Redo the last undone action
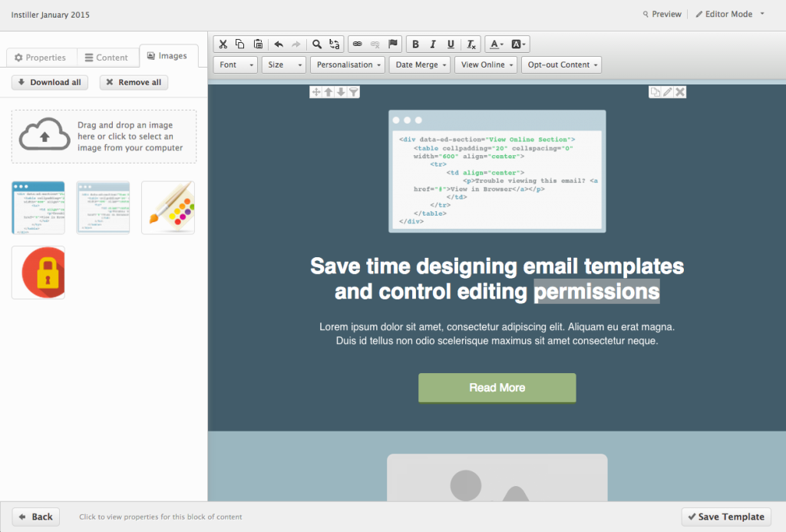 [296, 44]
